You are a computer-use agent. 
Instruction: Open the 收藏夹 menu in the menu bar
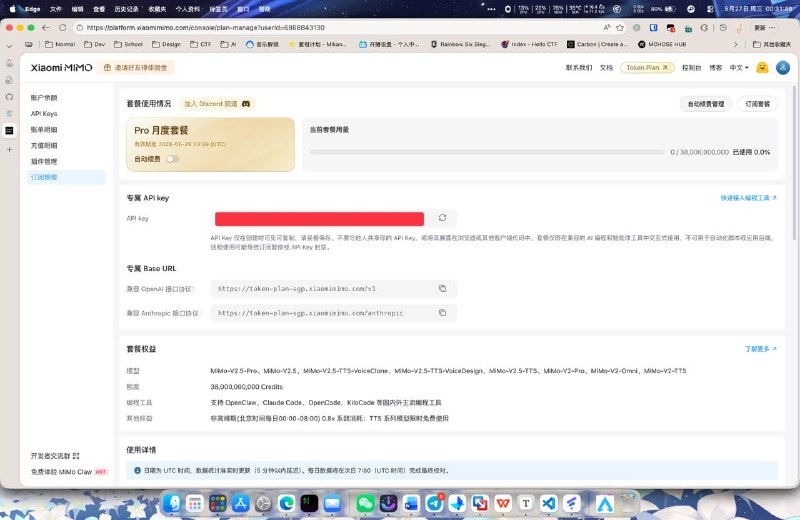coord(157,9)
